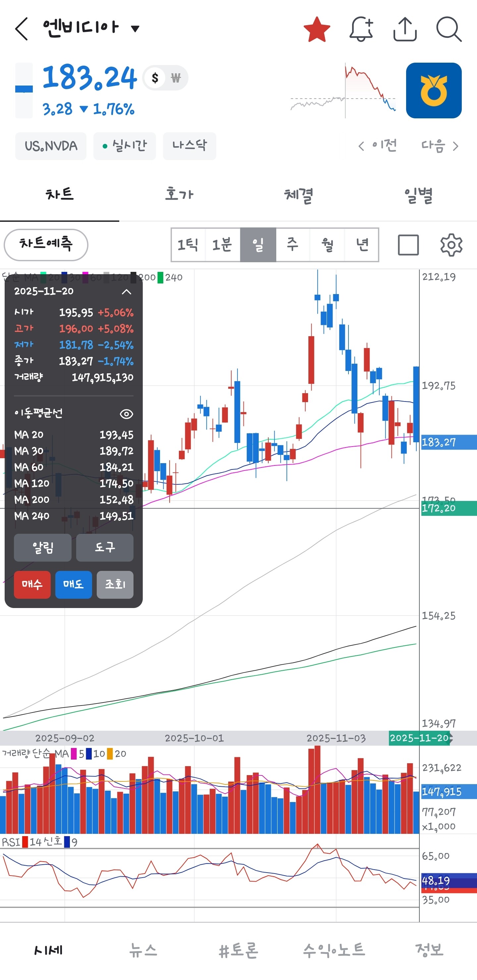
Task: Open the share icon
Action: click(405, 29)
